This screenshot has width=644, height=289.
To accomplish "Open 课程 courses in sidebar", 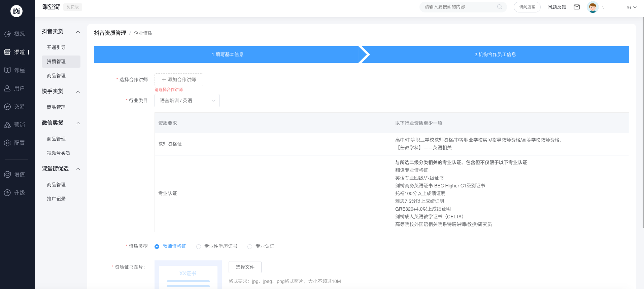I will [14, 70].
